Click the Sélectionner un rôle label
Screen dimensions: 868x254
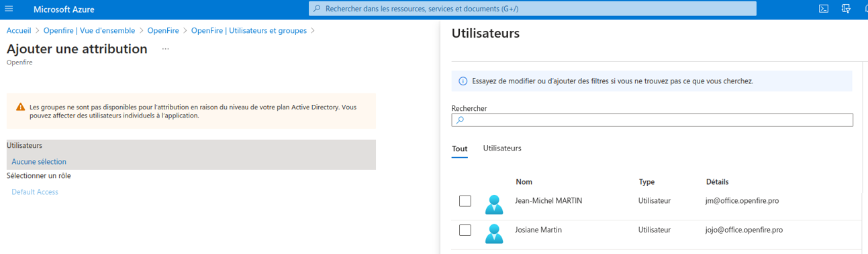click(39, 176)
